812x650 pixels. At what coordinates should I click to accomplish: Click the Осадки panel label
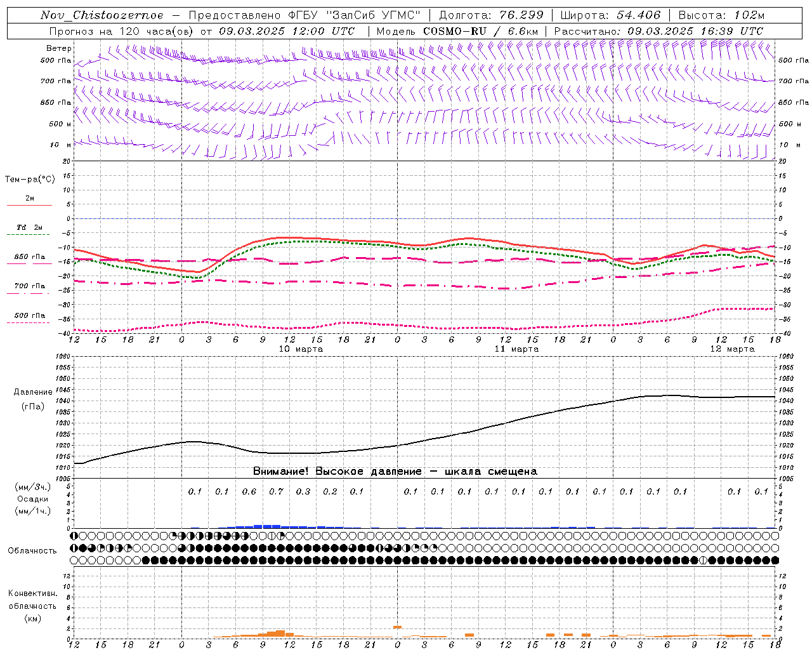pyautogui.click(x=33, y=499)
